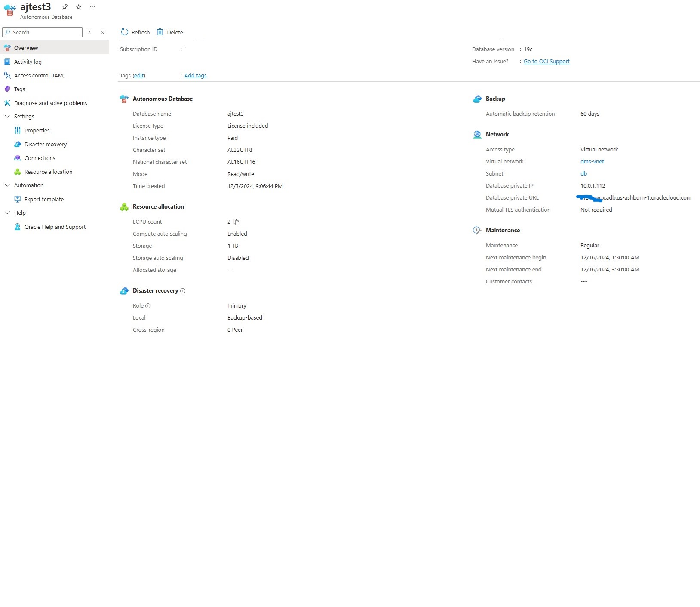Screen dimensions: 700x607
Task: Open the Overview page
Action: [x=55, y=48]
